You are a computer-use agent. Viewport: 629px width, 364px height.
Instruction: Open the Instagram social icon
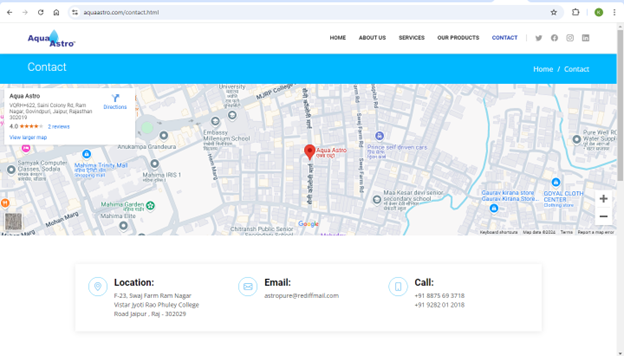pos(570,38)
